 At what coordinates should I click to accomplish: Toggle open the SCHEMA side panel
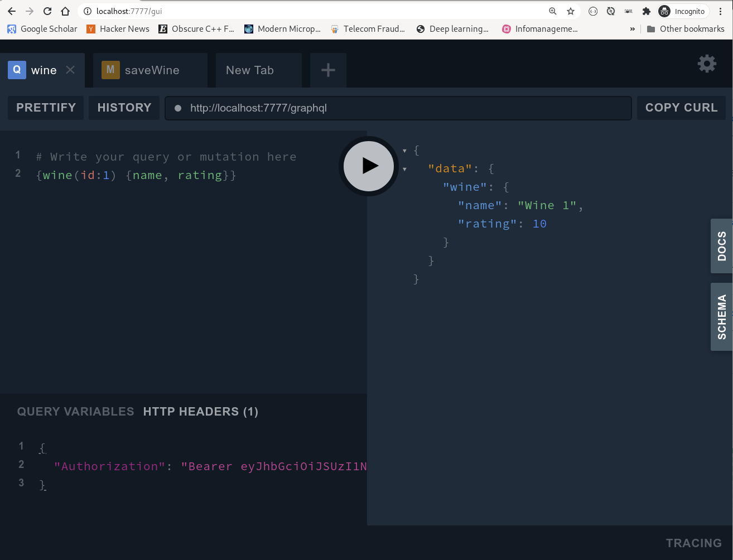click(x=722, y=317)
